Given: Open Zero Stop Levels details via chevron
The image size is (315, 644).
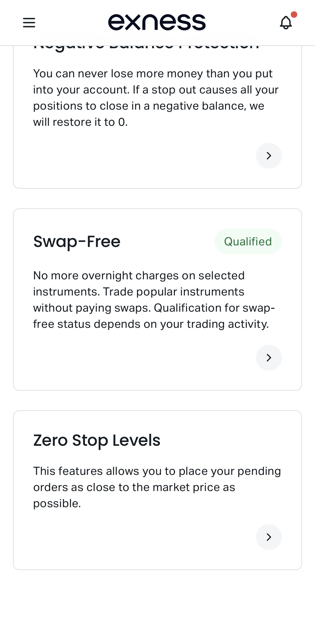Looking at the screenshot, I should coord(269,537).
